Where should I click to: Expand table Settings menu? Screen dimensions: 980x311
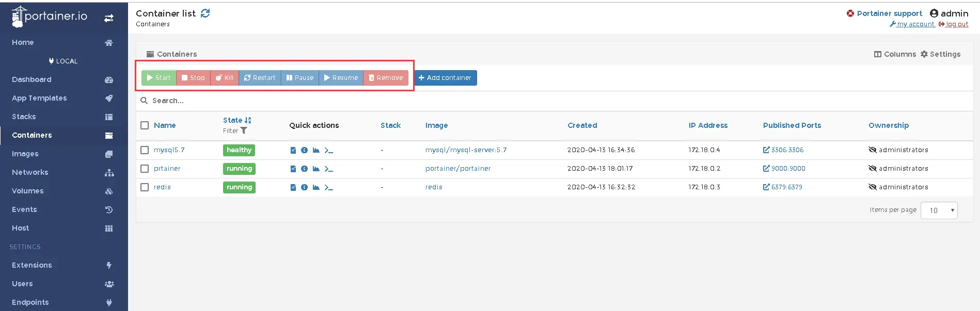[940, 54]
